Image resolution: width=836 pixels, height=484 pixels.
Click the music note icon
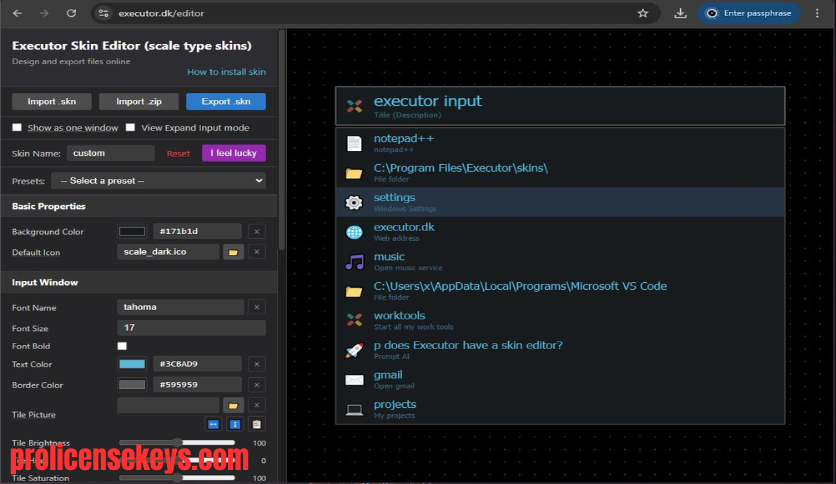tap(354, 262)
